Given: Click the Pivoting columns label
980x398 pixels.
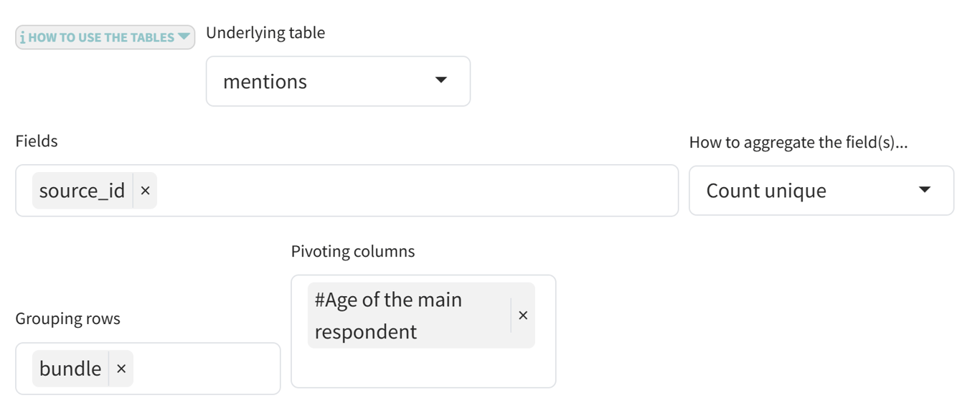Looking at the screenshot, I should pyautogui.click(x=352, y=252).
